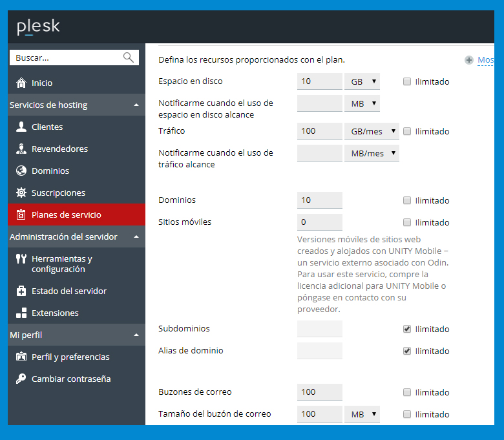Open the GB/mes traffic unit dropdown
Screen dimensions: 504x440
(372, 131)
